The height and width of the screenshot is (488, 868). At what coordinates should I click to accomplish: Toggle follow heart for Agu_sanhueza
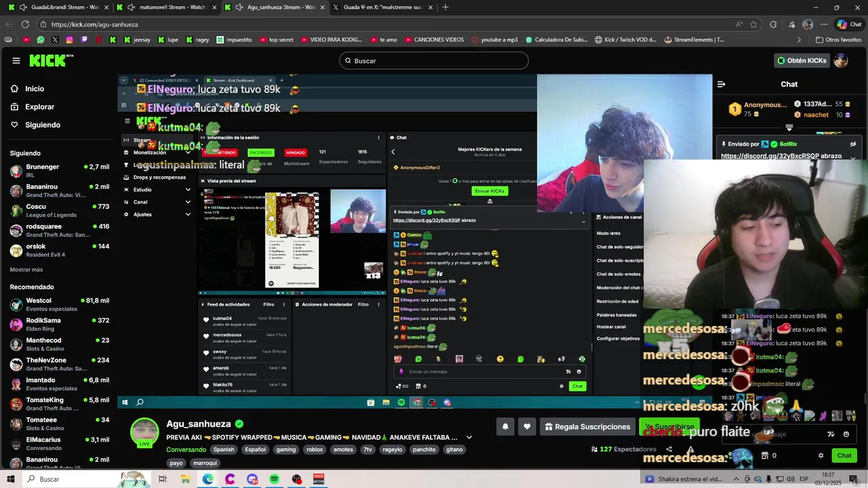tap(527, 426)
